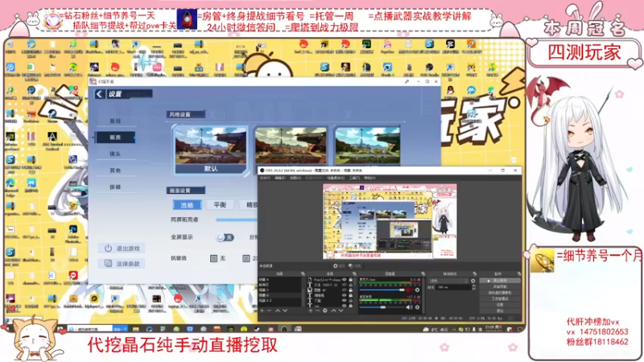Pop out the OBS sources dock
This screenshot has height=362, width=644.
tap(354, 274)
